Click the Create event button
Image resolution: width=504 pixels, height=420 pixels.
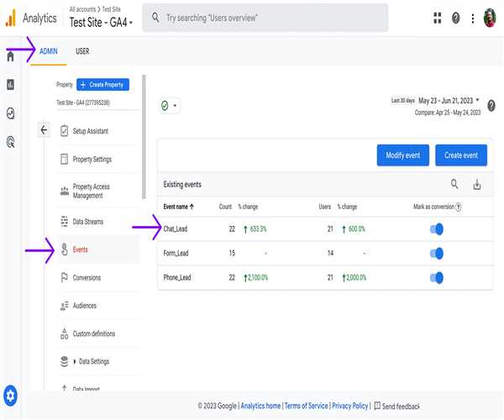click(460, 155)
